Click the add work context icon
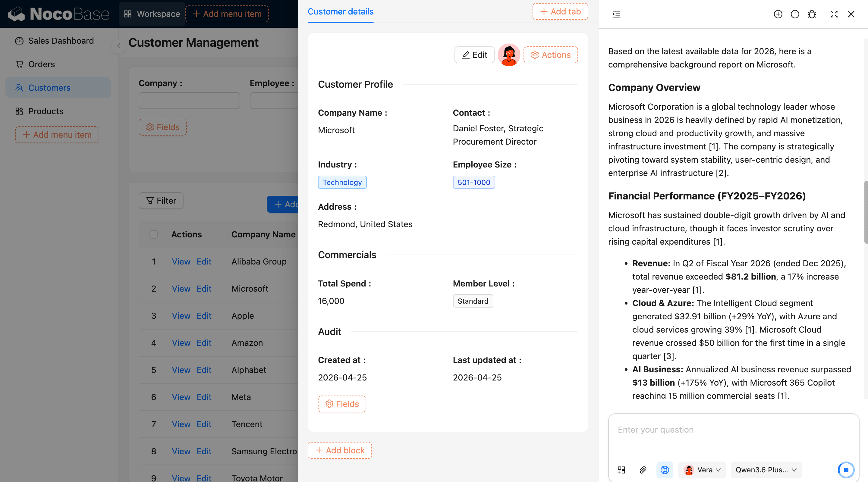Viewport: 868px width, 482px height. (x=621, y=470)
